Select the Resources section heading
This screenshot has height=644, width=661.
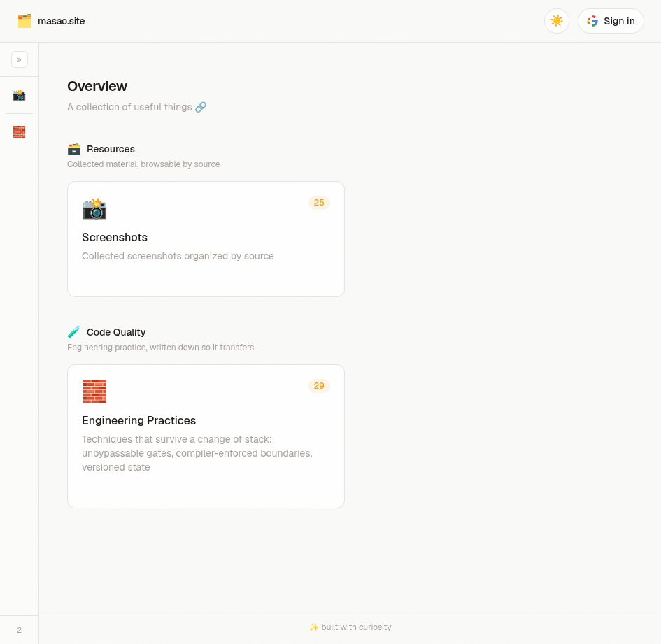point(111,149)
